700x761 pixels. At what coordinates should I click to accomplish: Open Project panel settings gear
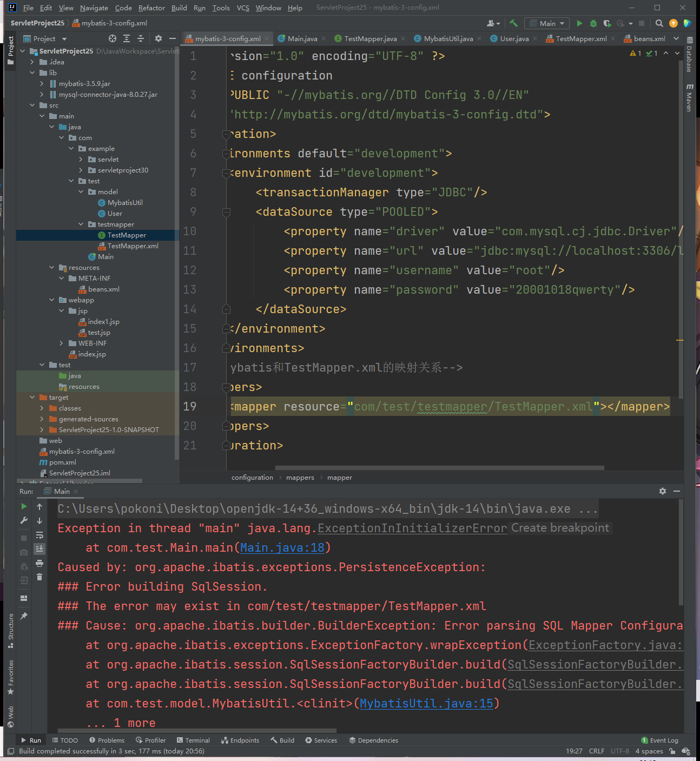coord(159,38)
